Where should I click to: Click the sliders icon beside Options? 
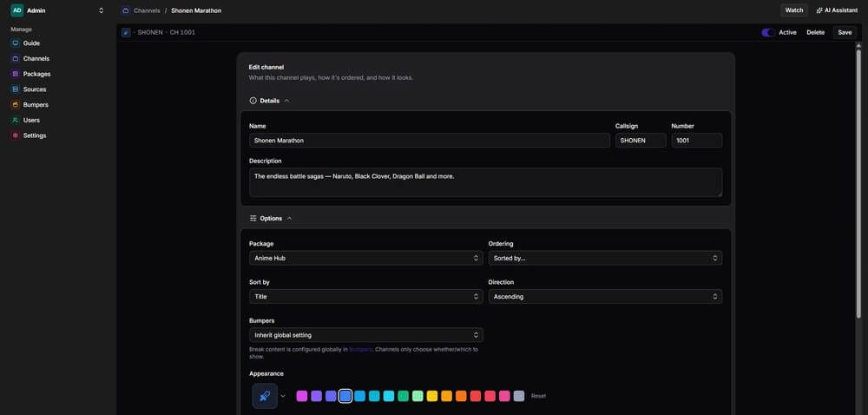(253, 219)
